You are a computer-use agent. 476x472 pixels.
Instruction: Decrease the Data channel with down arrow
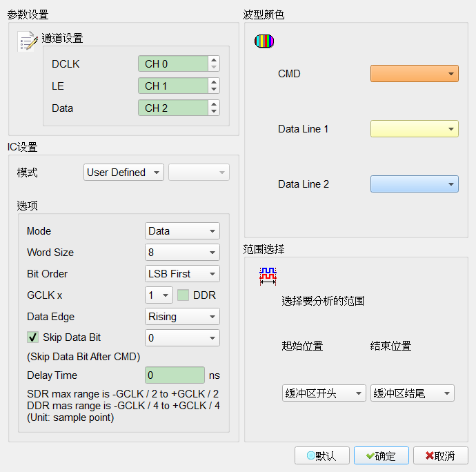pyautogui.click(x=214, y=112)
